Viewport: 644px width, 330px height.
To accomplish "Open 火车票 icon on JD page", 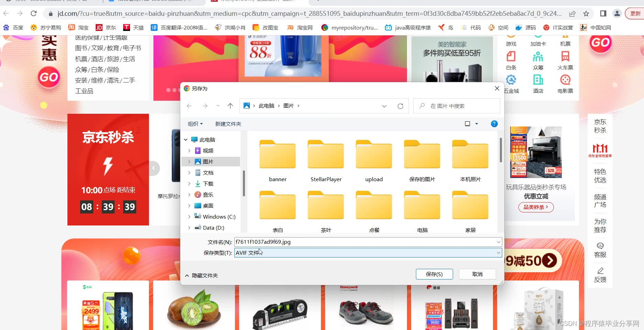I will click(x=565, y=60).
